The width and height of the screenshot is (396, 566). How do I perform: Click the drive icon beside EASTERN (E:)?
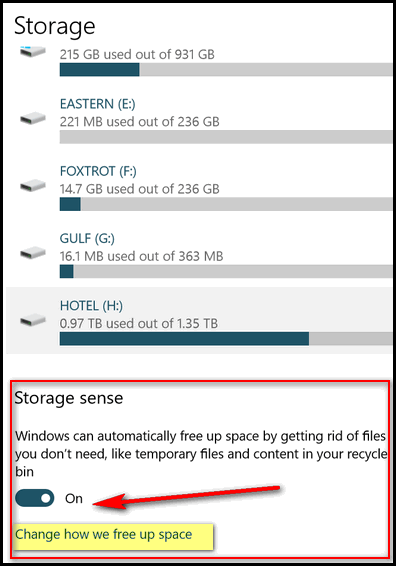(32, 118)
